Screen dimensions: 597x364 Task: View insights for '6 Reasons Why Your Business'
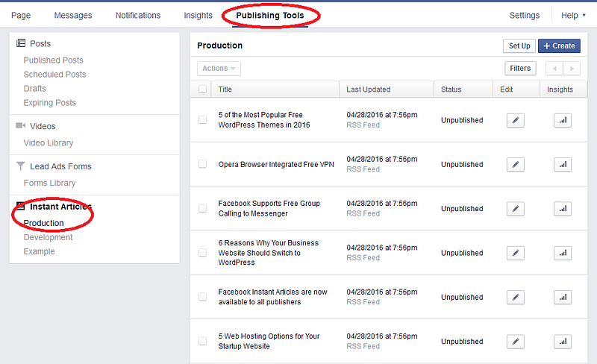[x=563, y=253]
